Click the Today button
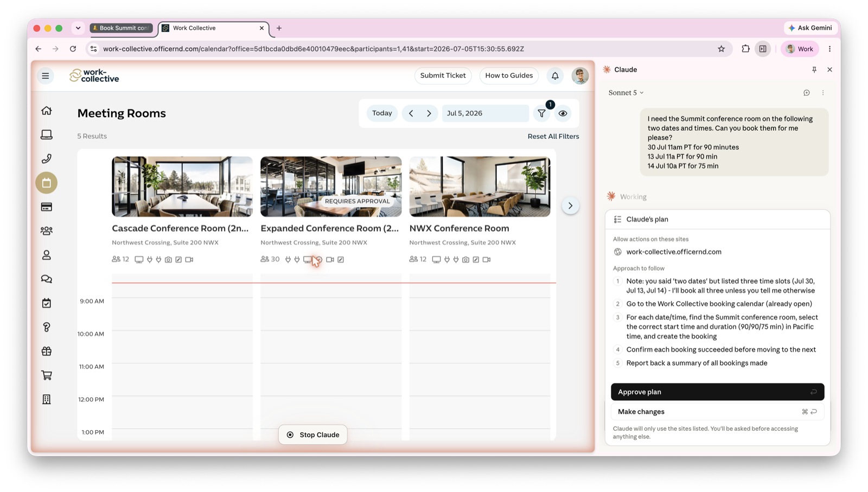Screen dimensions: 868x492 tap(382, 113)
